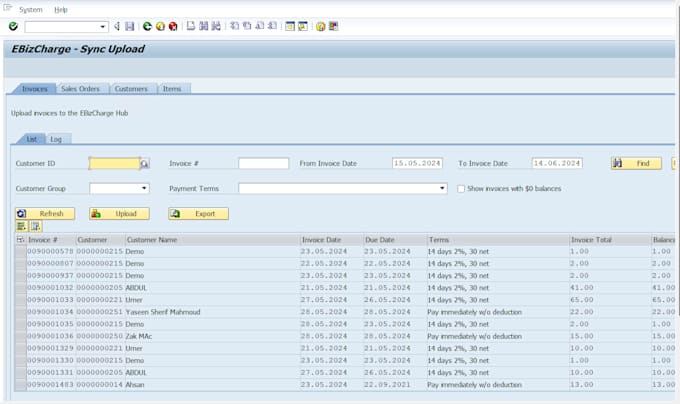
Task: Switch to the Sales Orders tab
Action: pyautogui.click(x=80, y=89)
